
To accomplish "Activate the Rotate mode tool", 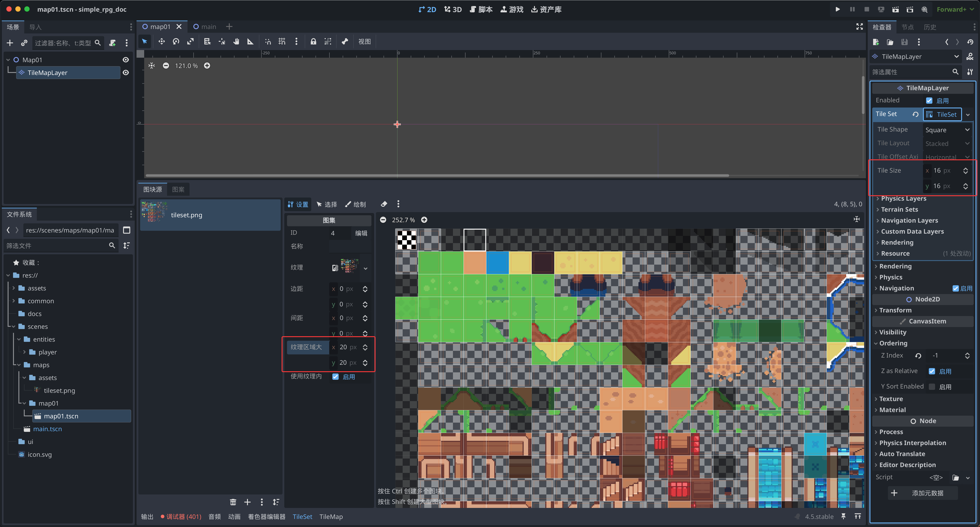I will [176, 42].
